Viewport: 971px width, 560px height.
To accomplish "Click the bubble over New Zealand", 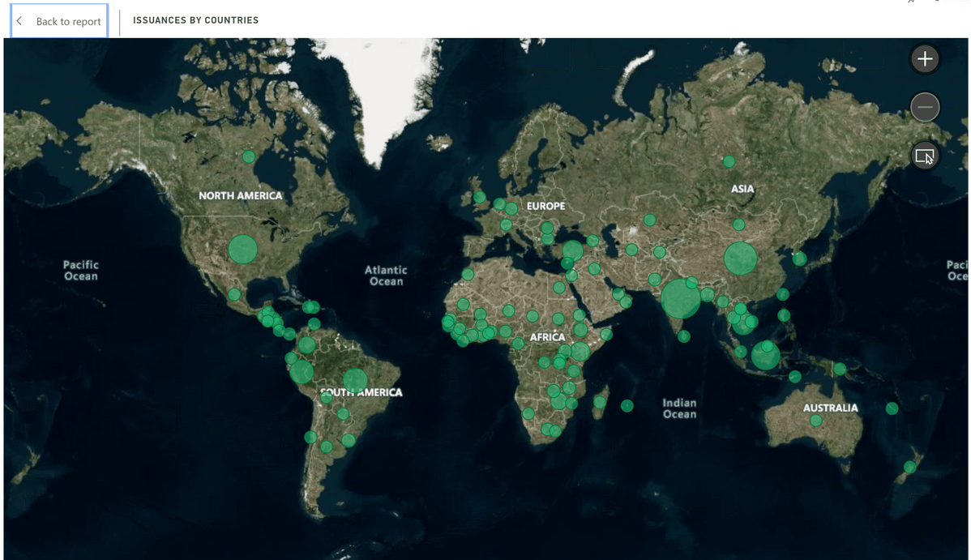I will [909, 467].
